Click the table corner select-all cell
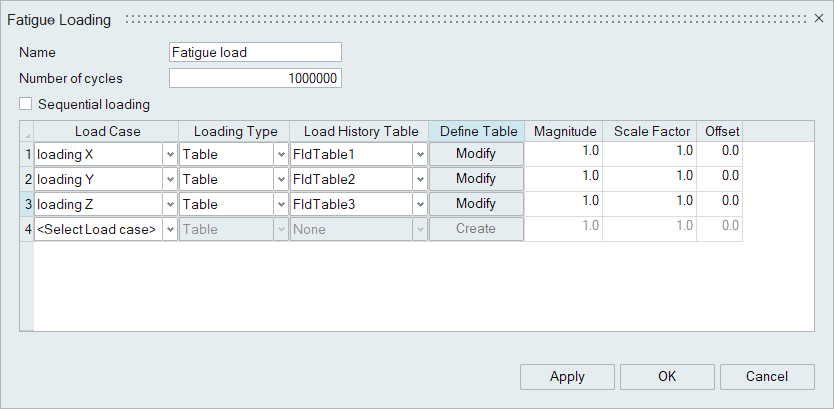 (27, 131)
